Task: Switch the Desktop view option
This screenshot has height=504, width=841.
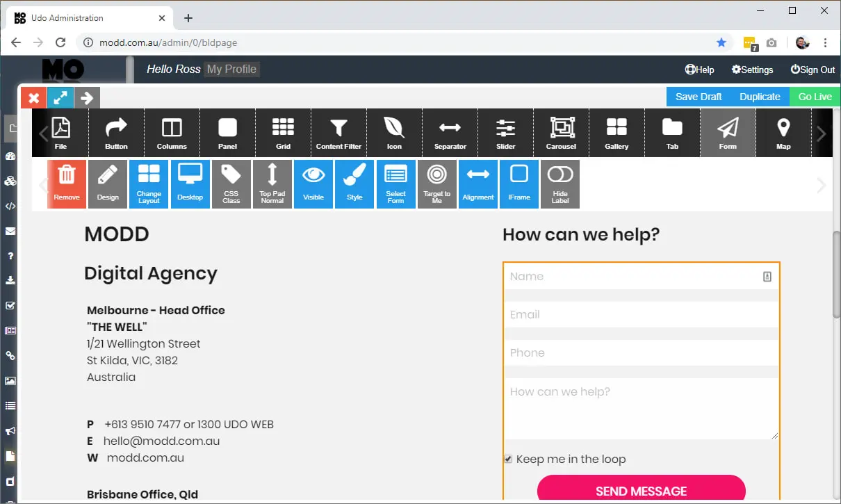Action: pos(190,184)
